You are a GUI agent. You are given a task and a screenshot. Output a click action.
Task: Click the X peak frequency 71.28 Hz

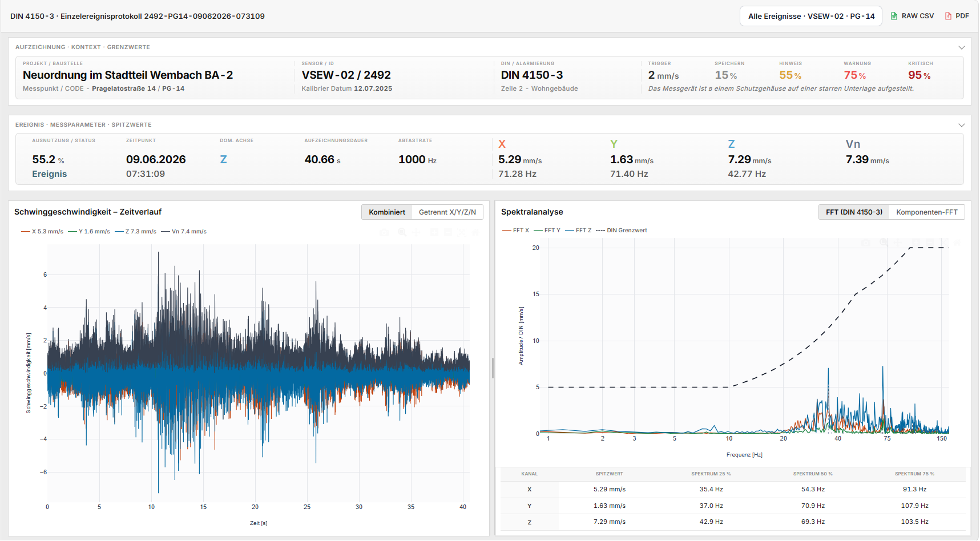click(517, 174)
